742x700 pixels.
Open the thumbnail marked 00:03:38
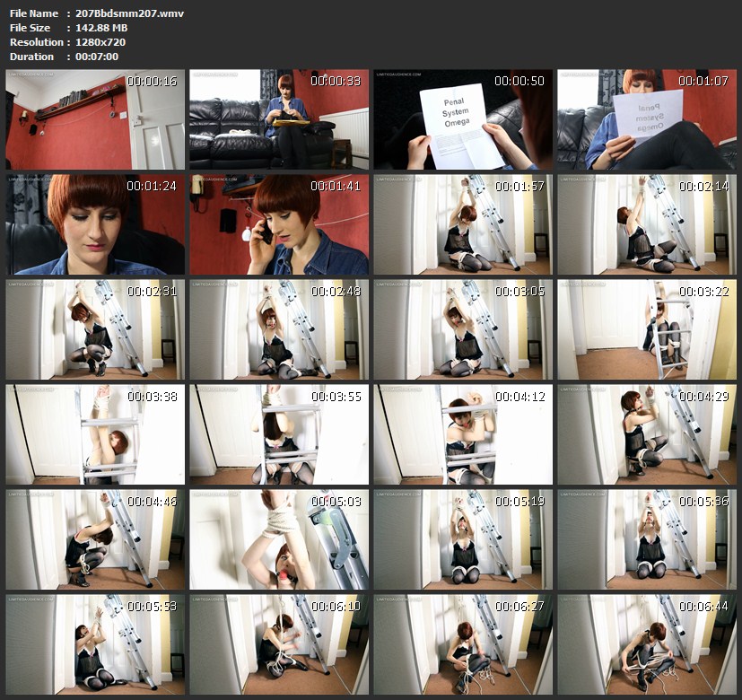pyautogui.click(x=95, y=434)
